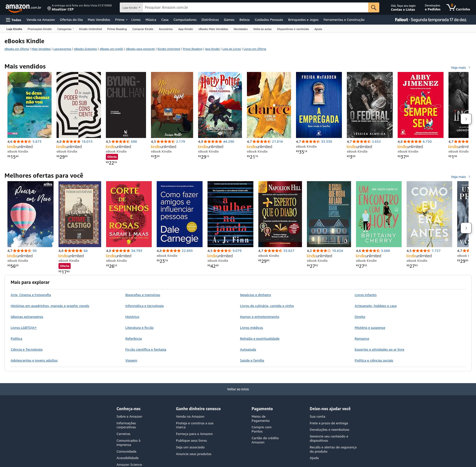Open Prime Reading subnav tab

(x=117, y=29)
